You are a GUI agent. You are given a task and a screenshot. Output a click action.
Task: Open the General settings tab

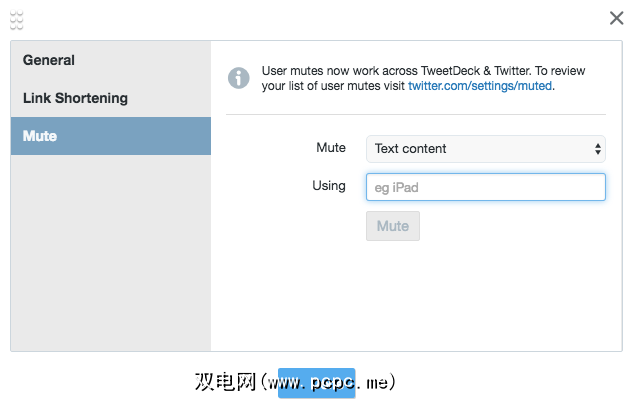pyautogui.click(x=49, y=60)
